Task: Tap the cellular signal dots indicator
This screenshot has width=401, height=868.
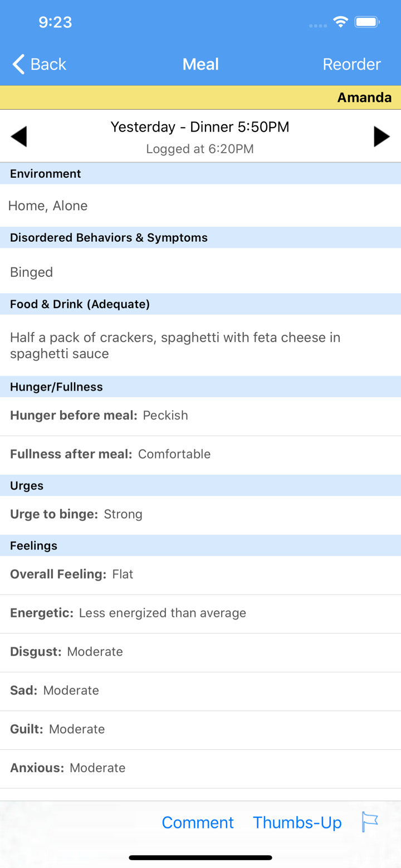Action: [317, 25]
